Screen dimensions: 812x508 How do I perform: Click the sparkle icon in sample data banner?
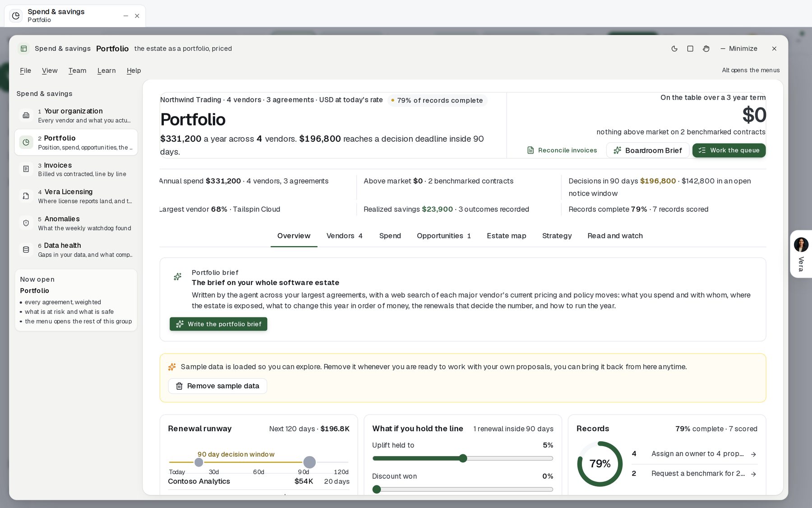[x=172, y=367]
